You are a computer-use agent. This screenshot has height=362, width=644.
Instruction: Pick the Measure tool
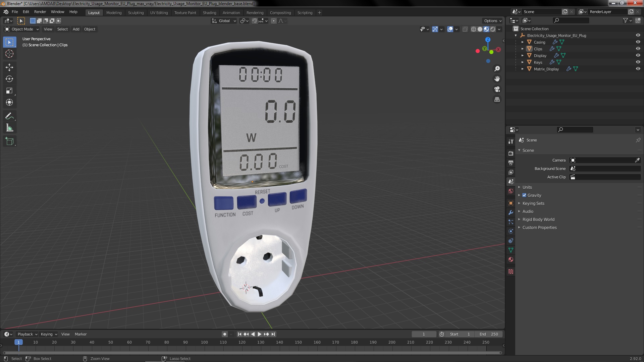pyautogui.click(x=9, y=128)
